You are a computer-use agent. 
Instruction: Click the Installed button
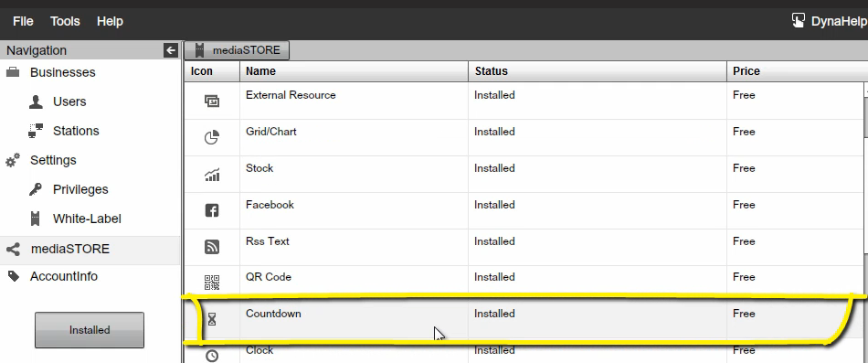[90, 330]
